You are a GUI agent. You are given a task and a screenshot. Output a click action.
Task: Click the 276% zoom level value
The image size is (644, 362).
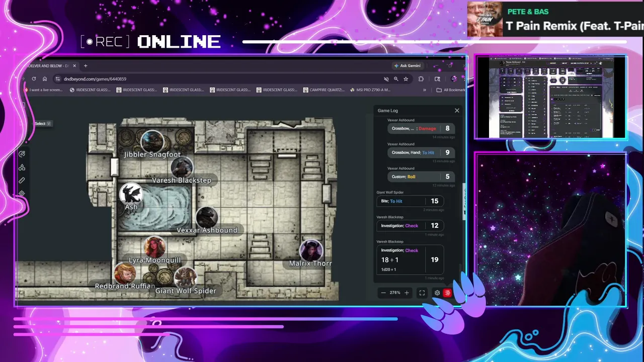395,293
